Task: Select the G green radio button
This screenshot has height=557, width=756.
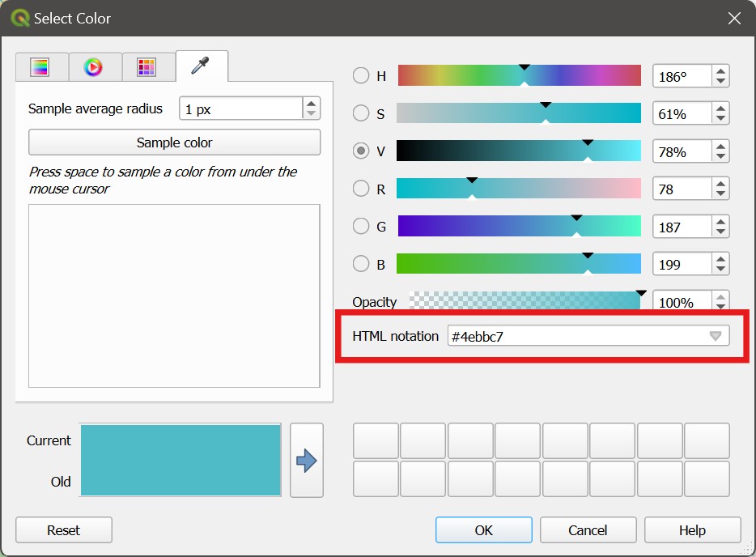Action: pyautogui.click(x=361, y=226)
